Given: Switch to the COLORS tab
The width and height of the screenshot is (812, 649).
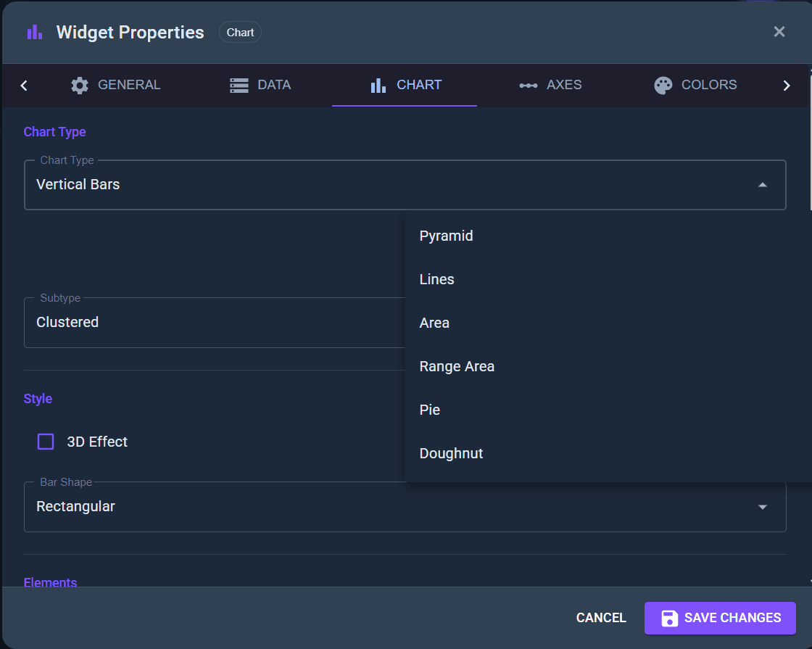Looking at the screenshot, I should [695, 85].
